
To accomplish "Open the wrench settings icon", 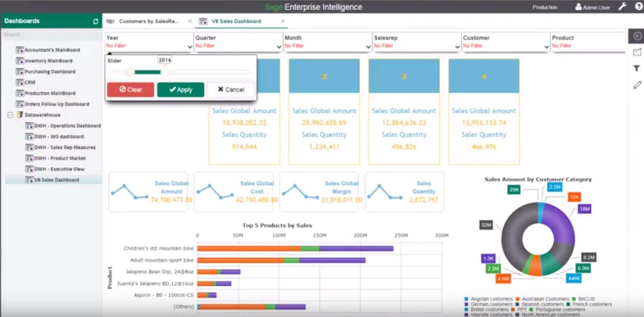I will click(x=622, y=7).
